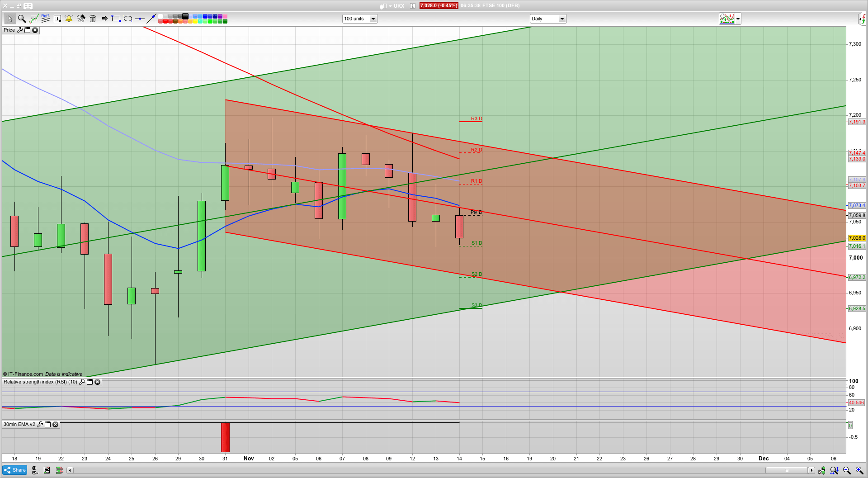Choose the trend line drawing tool
This screenshot has height=478, width=868.
151,19
